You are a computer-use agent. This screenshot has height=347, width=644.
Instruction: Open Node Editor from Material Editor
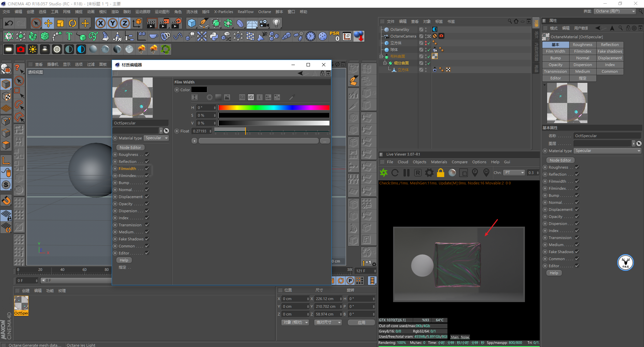tap(130, 148)
